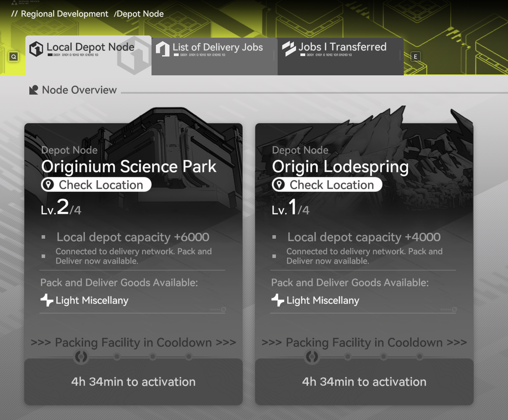Click the Node Overview section icon
Screen dimensions: 508x420
click(x=34, y=90)
